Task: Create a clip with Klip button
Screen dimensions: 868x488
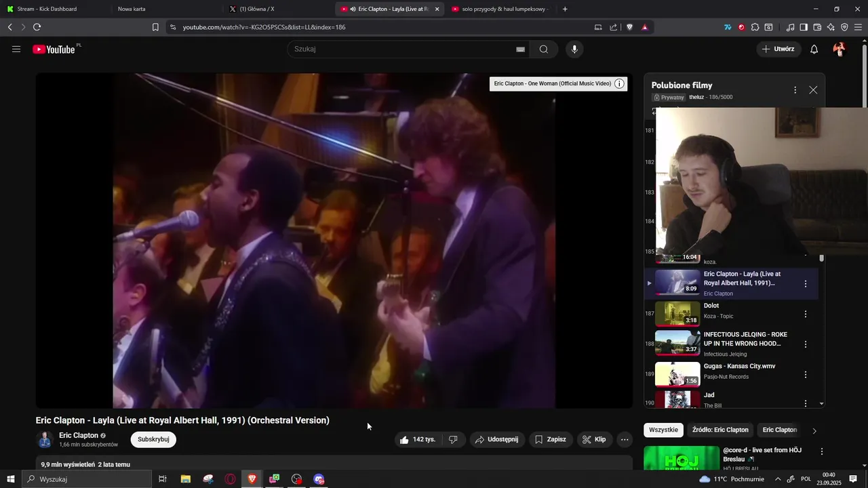Action: (x=594, y=439)
